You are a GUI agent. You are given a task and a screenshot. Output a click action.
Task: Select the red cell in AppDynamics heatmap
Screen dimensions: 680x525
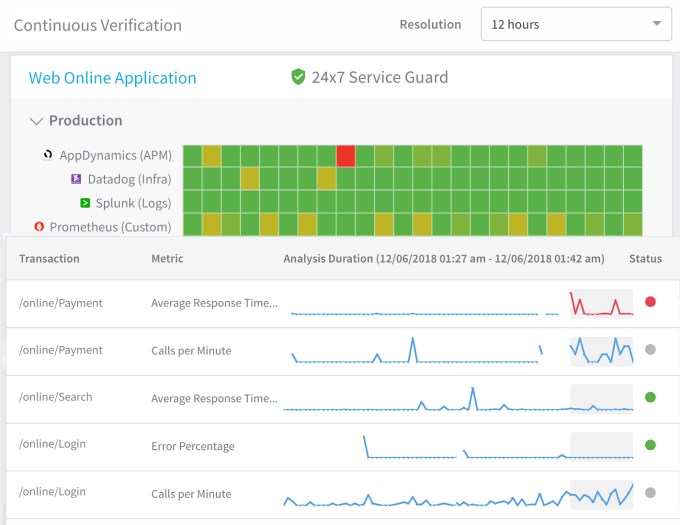click(345, 156)
